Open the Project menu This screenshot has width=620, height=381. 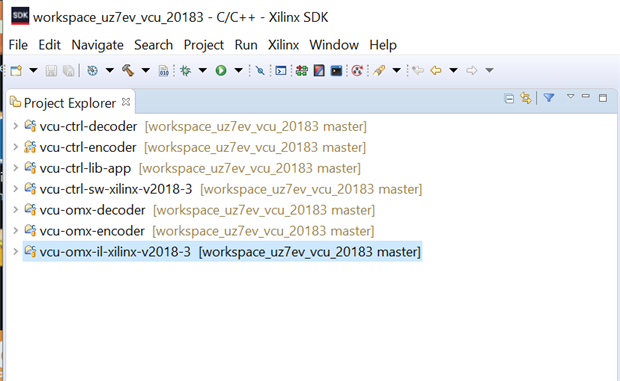[204, 45]
